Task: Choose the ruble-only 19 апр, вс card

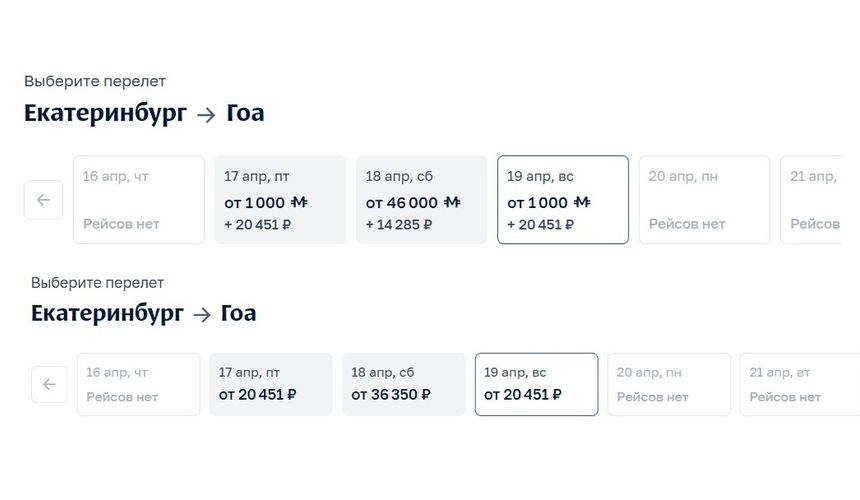Action: pos(536,384)
